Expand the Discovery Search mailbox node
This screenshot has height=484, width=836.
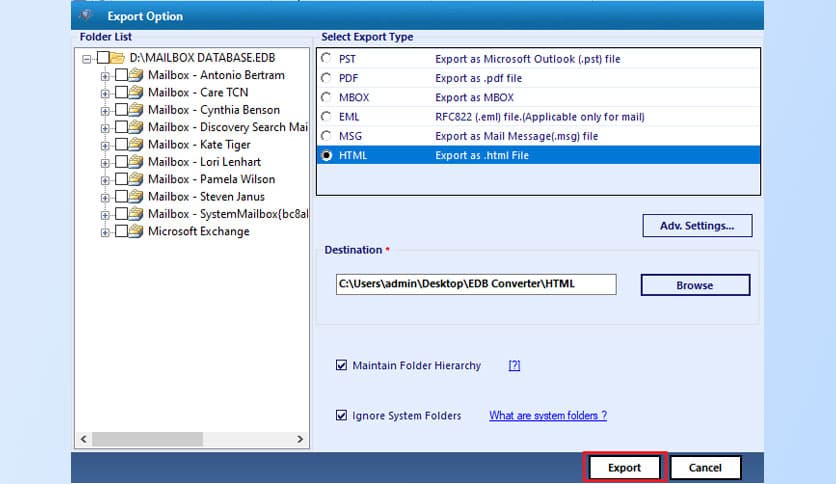105,128
